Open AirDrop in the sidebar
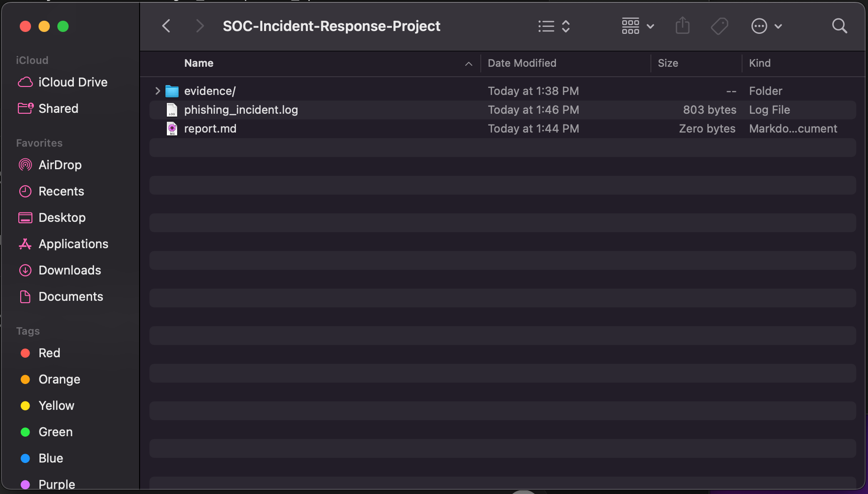 60,165
